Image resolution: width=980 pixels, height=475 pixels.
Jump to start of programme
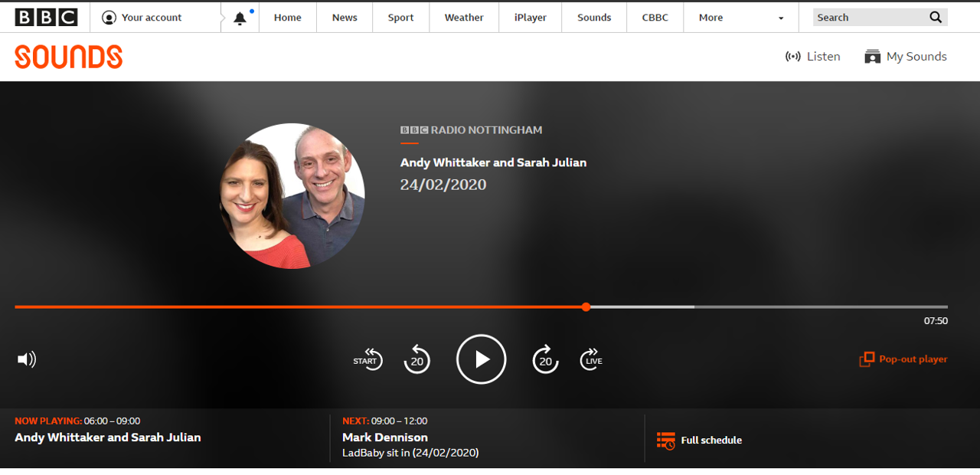pos(367,359)
